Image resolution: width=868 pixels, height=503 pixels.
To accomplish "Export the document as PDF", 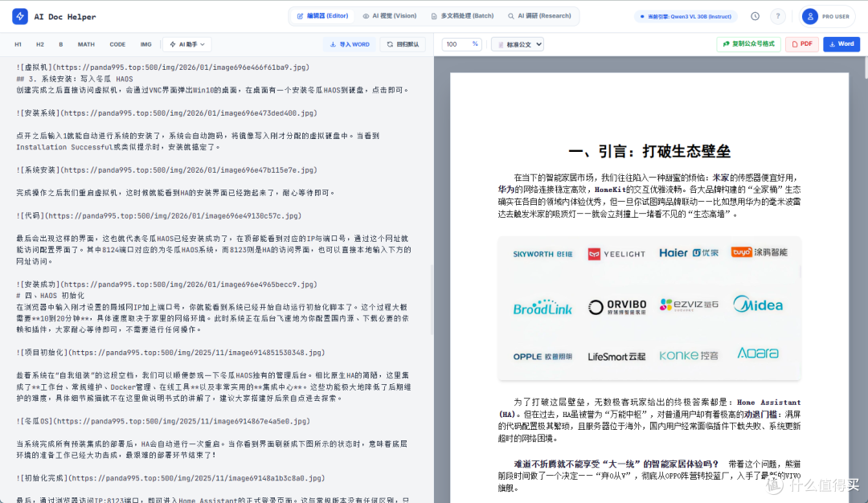I will (801, 44).
